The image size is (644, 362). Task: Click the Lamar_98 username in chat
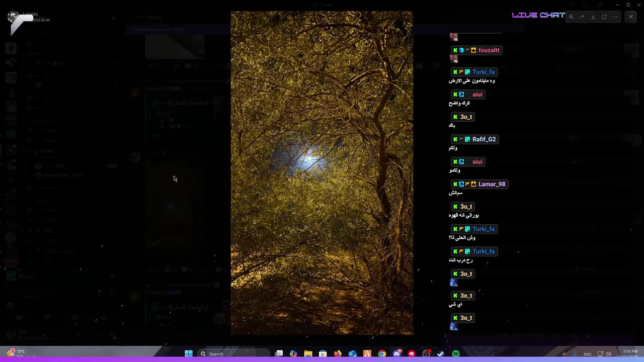pos(492,184)
